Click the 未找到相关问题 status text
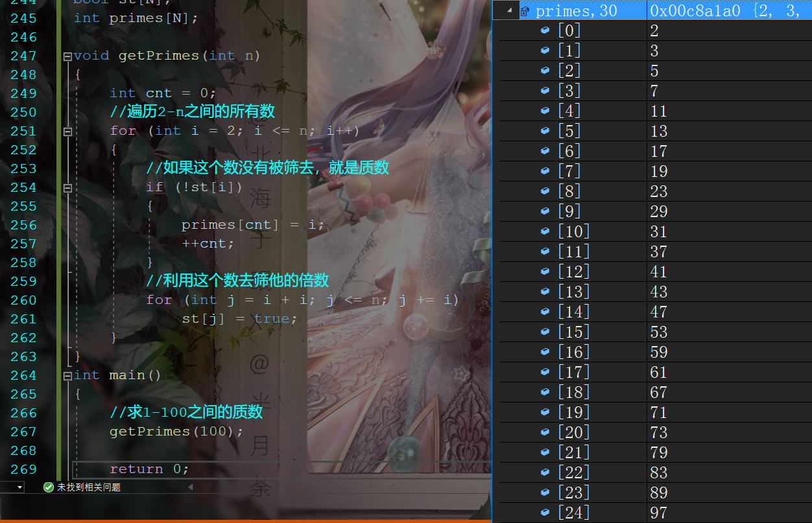The image size is (812, 523). [x=89, y=487]
